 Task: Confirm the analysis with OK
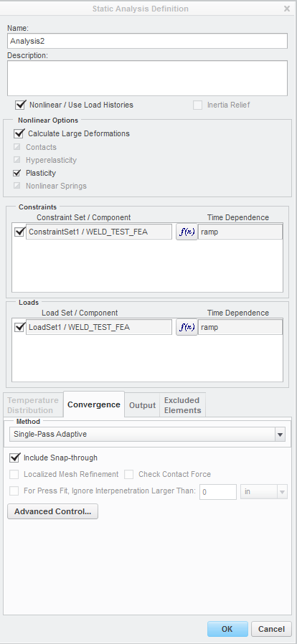point(227,629)
